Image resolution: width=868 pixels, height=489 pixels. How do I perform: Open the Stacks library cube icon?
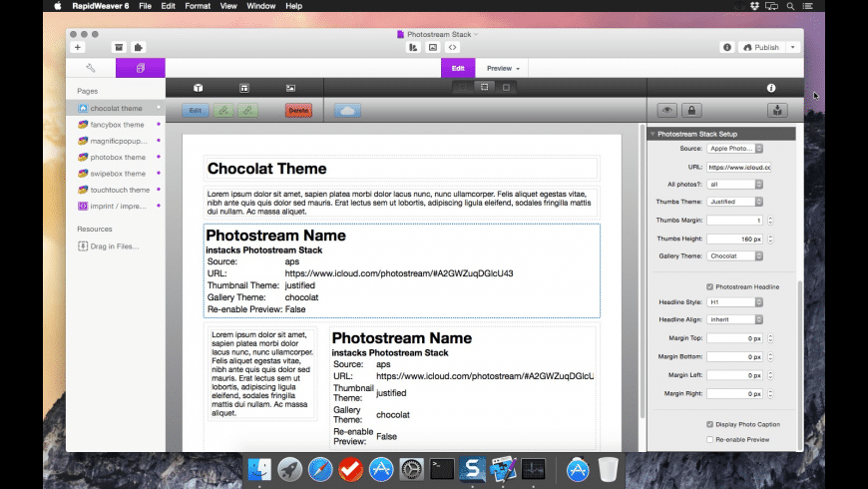click(x=199, y=88)
